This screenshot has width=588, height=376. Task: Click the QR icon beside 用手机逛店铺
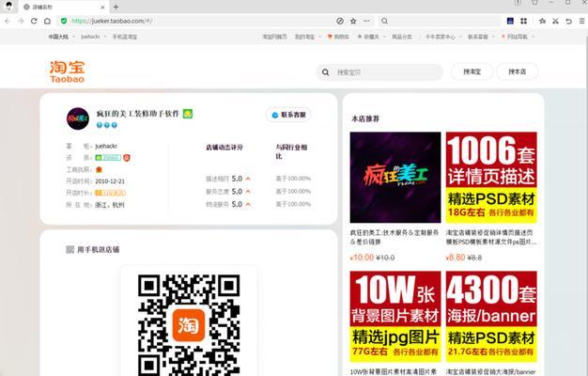click(x=70, y=249)
